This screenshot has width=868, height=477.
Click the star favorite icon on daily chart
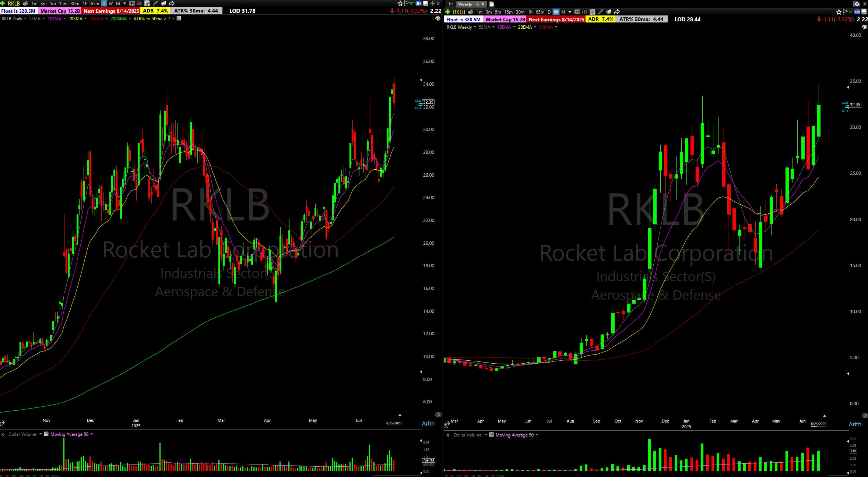point(400,3)
